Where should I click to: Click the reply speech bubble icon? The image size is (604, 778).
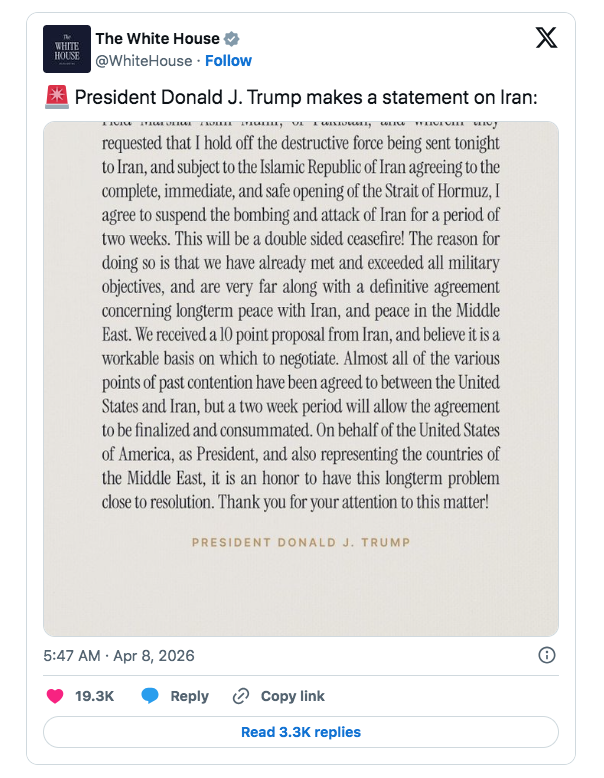150,696
